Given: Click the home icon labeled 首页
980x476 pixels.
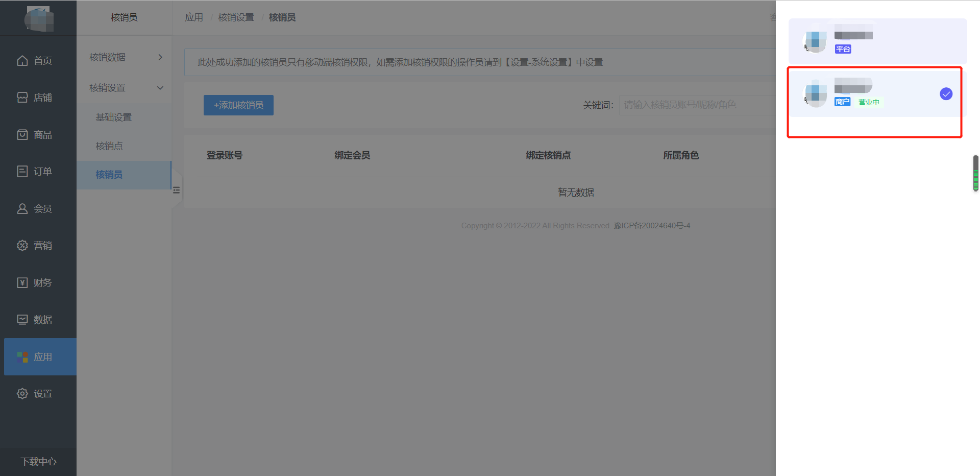Looking at the screenshot, I should [22, 61].
